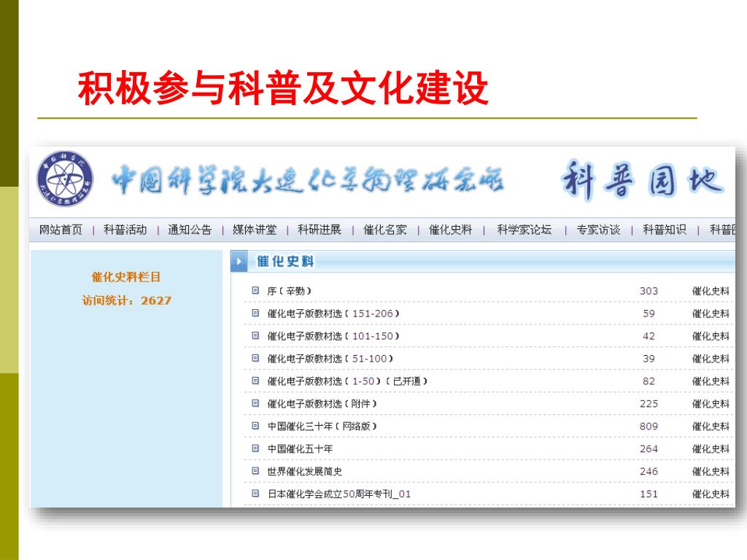Click the 科普园地 banner title

(x=643, y=180)
